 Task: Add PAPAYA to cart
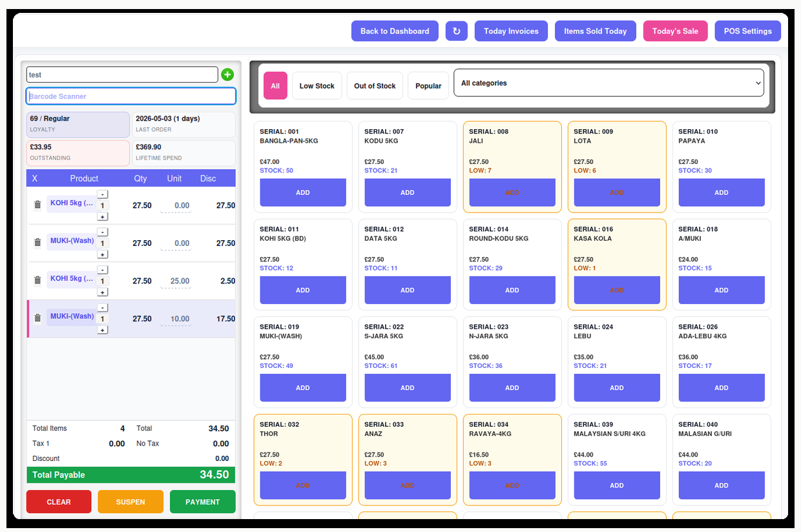tap(722, 192)
